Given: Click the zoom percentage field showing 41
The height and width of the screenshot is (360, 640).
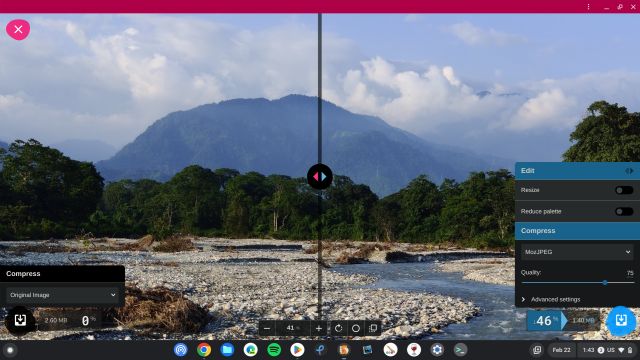Looking at the screenshot, I should click(x=293, y=328).
